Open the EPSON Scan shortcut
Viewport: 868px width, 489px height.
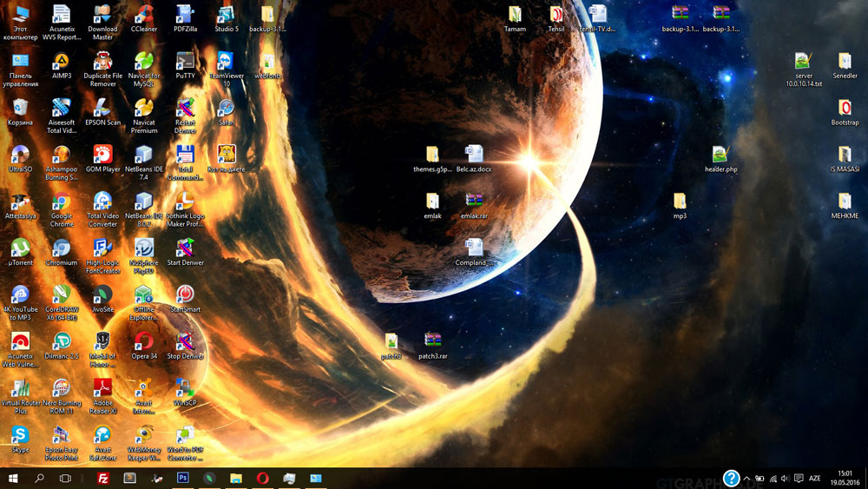pyautogui.click(x=102, y=112)
